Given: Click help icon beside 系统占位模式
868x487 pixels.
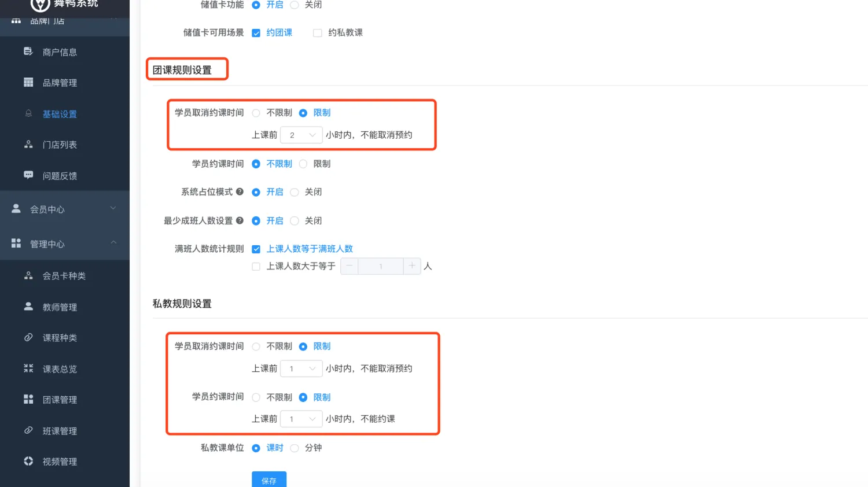Looking at the screenshot, I should coord(240,191).
